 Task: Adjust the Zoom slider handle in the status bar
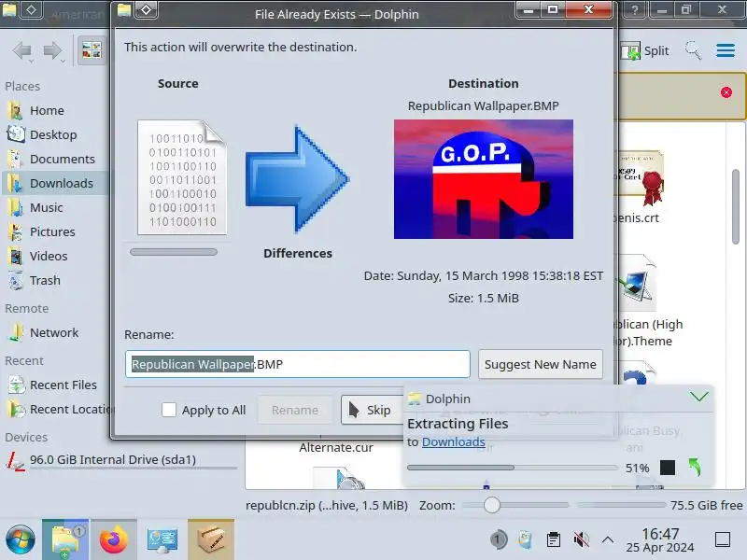coord(492,505)
